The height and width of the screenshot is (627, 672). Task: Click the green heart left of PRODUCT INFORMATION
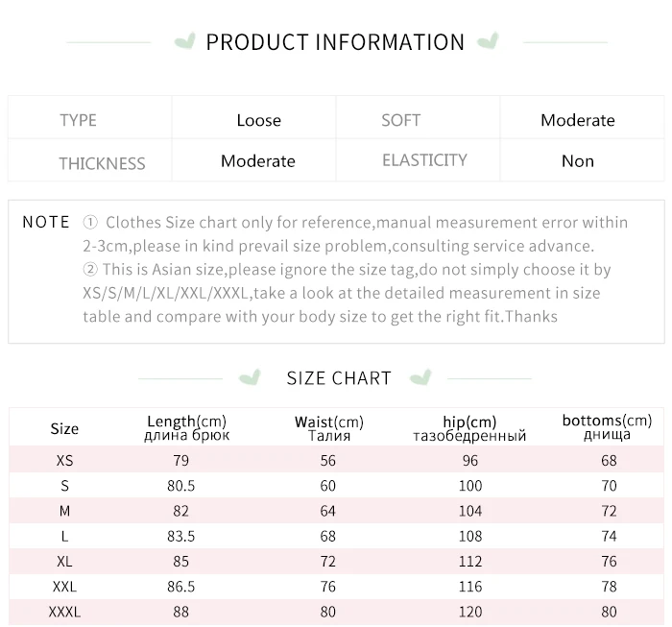tap(185, 41)
